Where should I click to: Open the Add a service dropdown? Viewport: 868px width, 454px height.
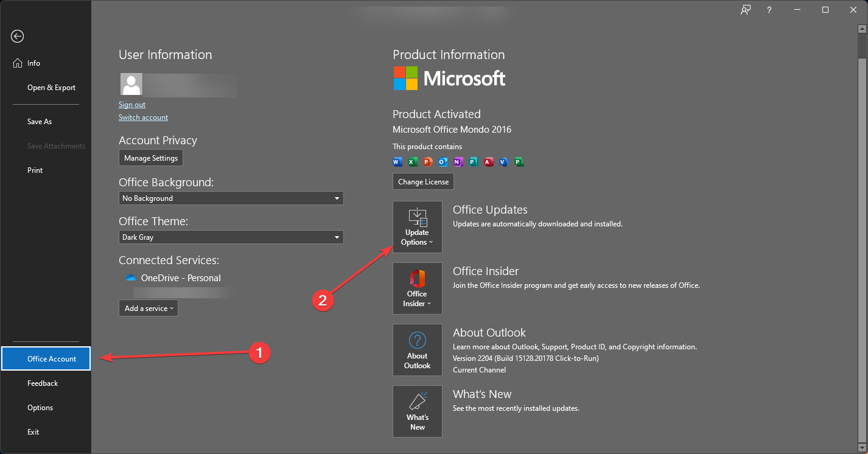[149, 309]
